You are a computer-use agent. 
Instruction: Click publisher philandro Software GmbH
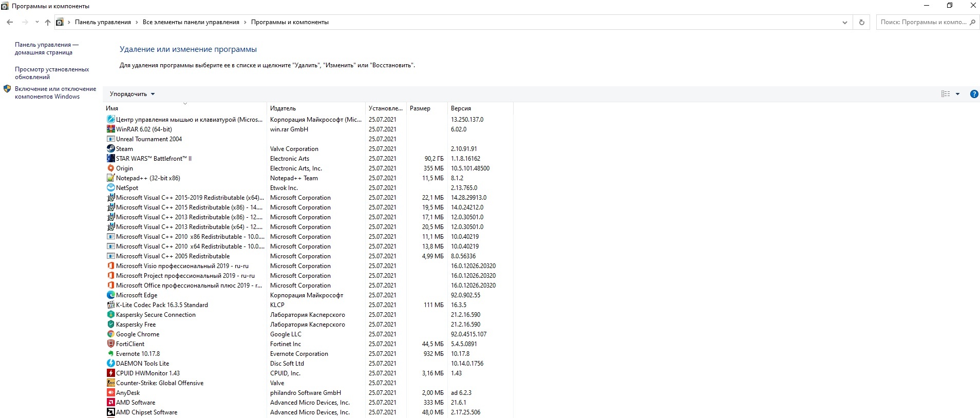306,393
